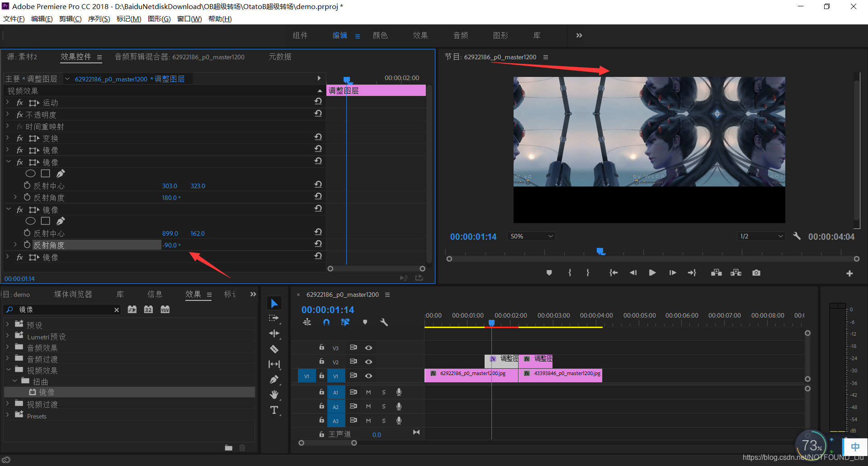The height and width of the screenshot is (466, 868).
Task: Expand the 运动 effect properties
Action: (x=8, y=103)
